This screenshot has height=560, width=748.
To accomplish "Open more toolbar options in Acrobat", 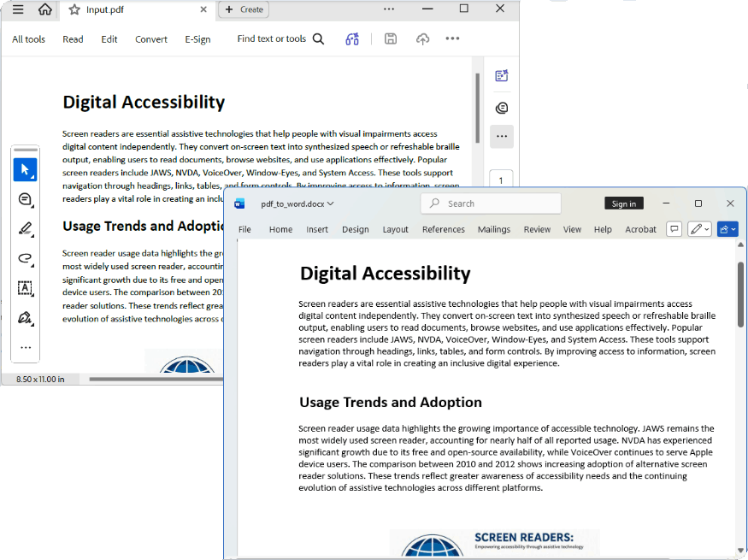I will click(452, 38).
